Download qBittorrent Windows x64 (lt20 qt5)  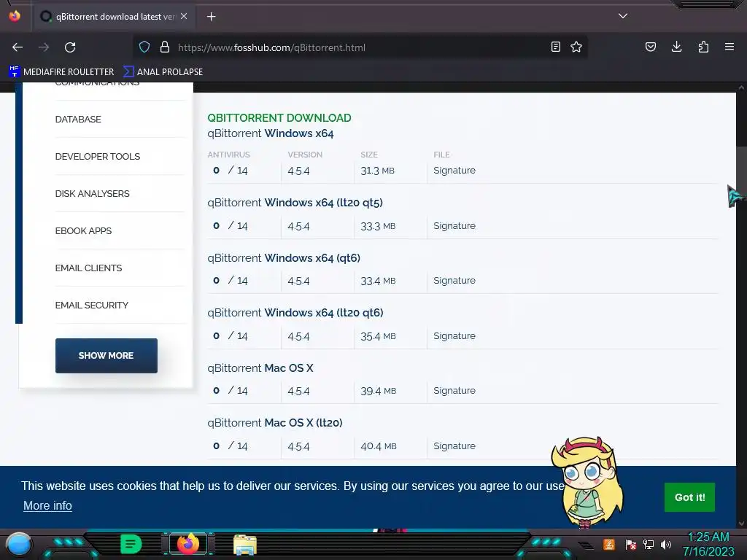295,203
